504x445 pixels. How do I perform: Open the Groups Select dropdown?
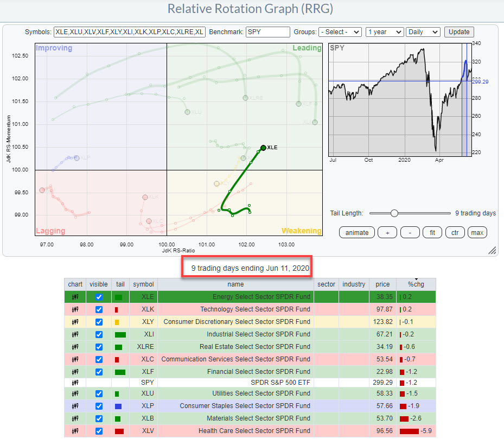[340, 32]
